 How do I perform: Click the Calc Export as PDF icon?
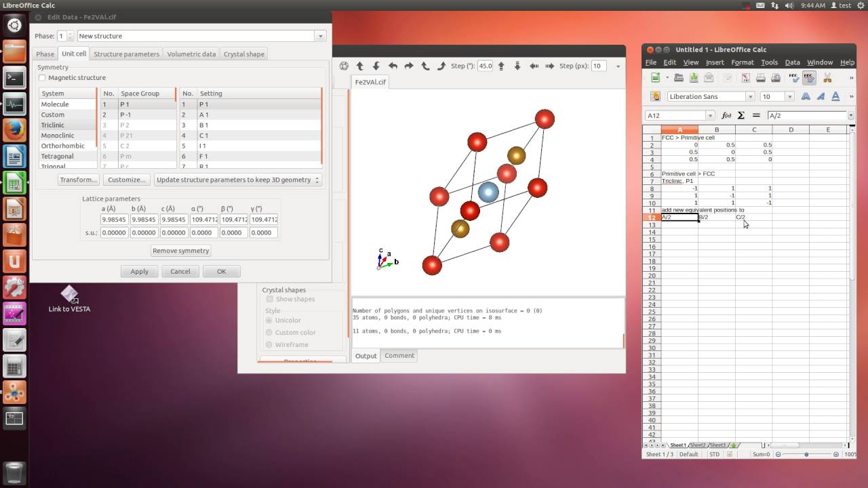pos(745,78)
